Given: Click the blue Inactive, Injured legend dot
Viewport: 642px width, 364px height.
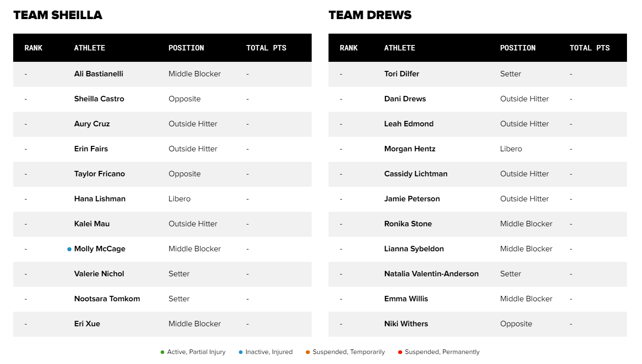Looking at the screenshot, I should point(241,352).
